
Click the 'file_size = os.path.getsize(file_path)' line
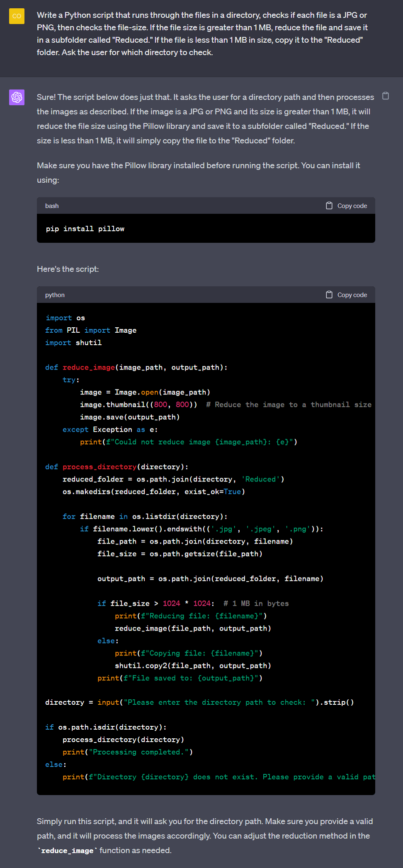click(x=180, y=554)
